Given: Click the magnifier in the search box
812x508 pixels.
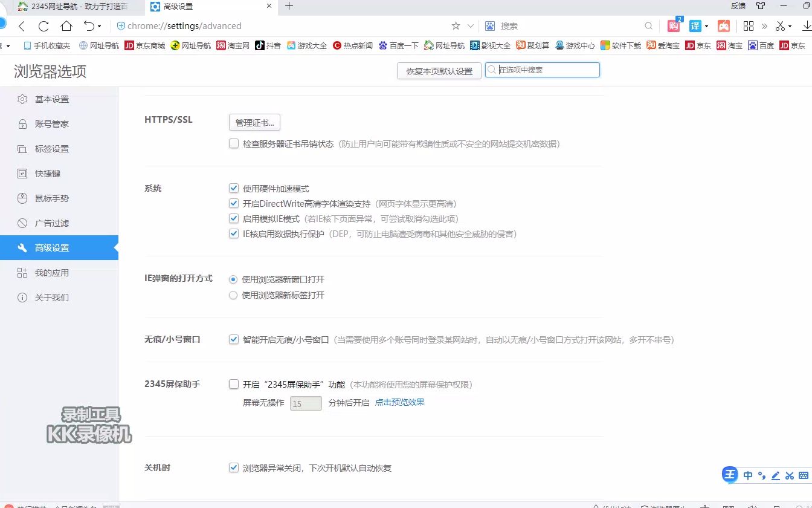Looking at the screenshot, I should click(x=649, y=26).
